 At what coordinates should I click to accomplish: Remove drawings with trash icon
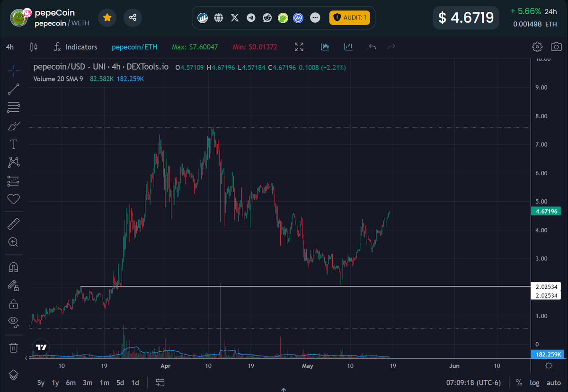(14, 347)
